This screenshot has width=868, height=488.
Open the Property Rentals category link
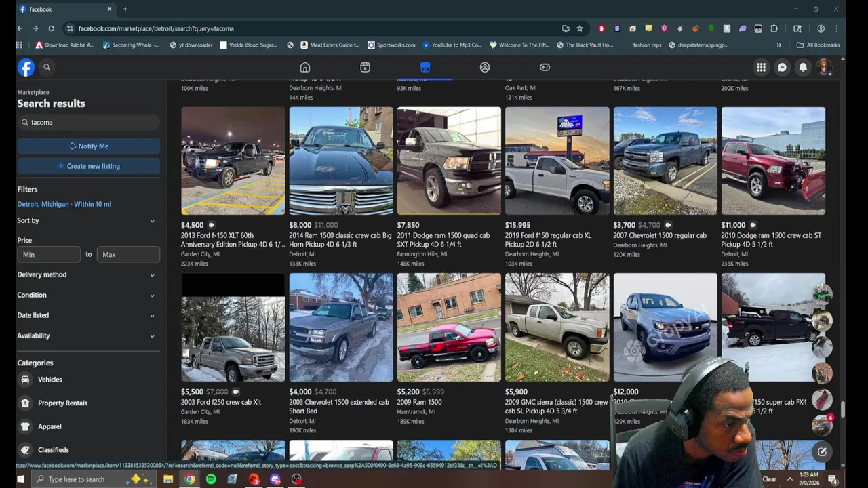click(x=62, y=403)
